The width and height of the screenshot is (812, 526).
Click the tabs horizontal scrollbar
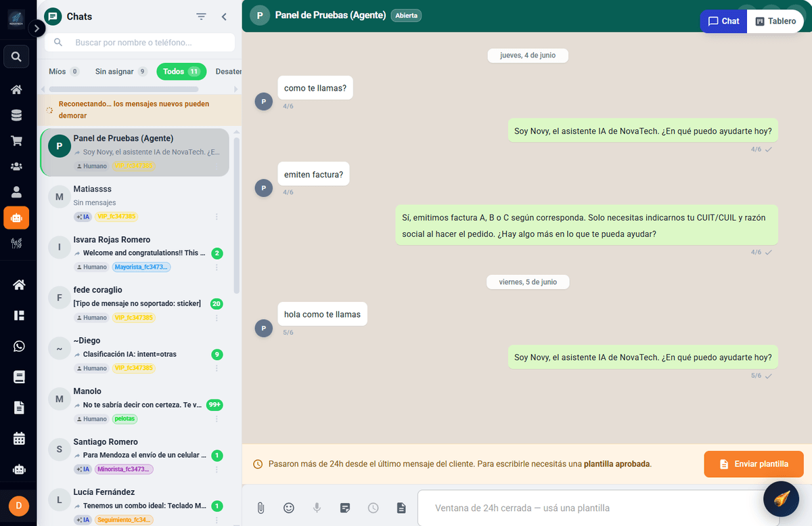pos(123,89)
